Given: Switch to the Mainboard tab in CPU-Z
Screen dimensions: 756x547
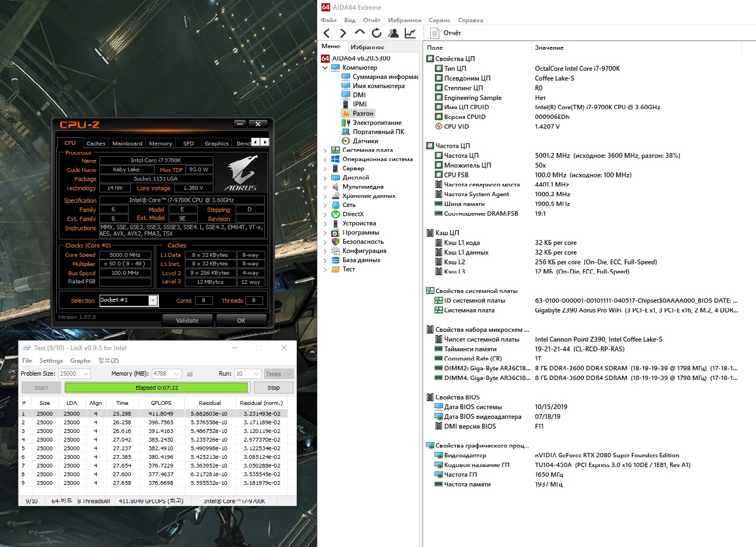Looking at the screenshot, I should (x=128, y=143).
